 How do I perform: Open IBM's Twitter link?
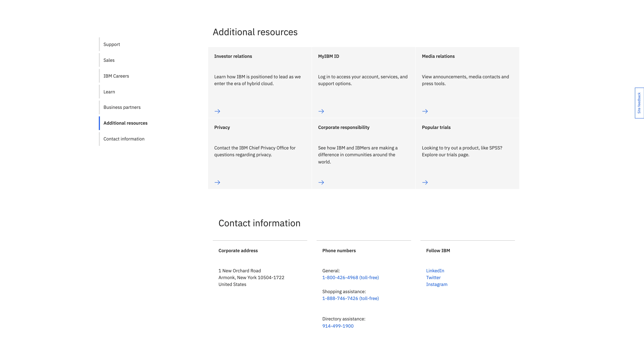[x=433, y=278]
